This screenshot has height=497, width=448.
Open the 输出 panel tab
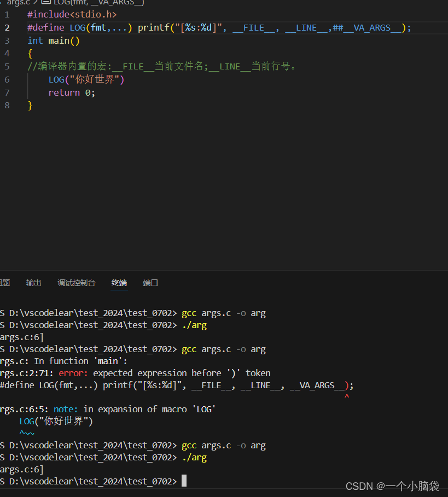click(33, 283)
